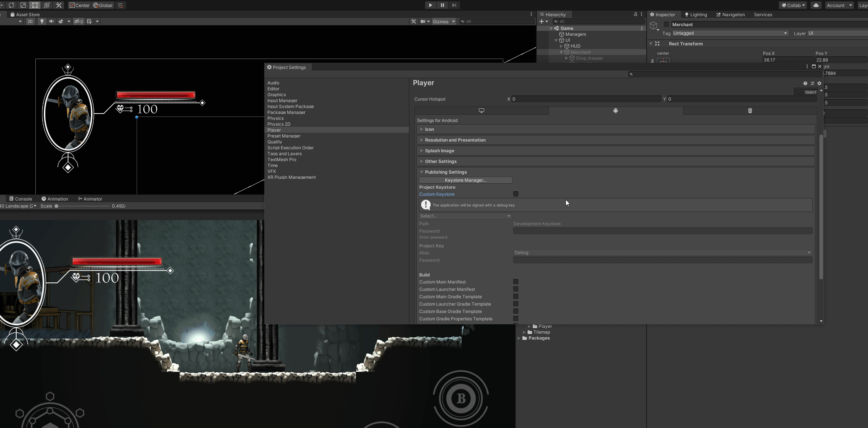The height and width of the screenshot is (428, 868).
Task: Open scene component tools icon
Action: 414,21
